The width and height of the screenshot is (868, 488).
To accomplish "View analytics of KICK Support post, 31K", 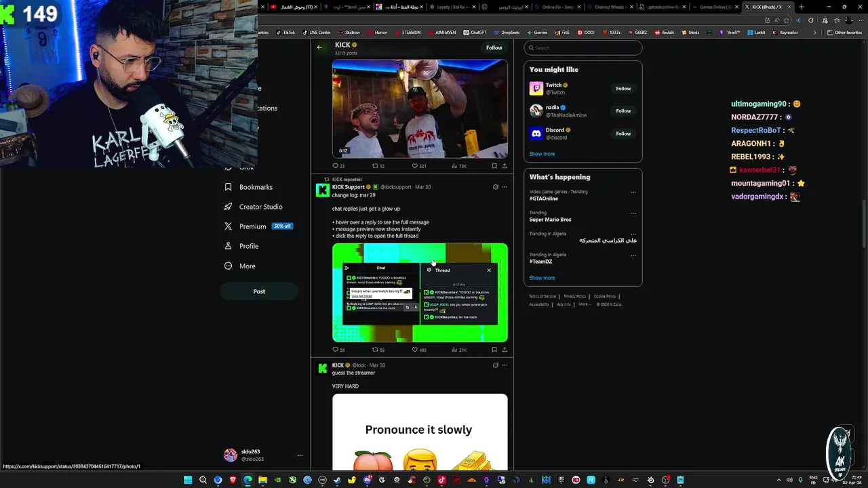I will 460,350.
